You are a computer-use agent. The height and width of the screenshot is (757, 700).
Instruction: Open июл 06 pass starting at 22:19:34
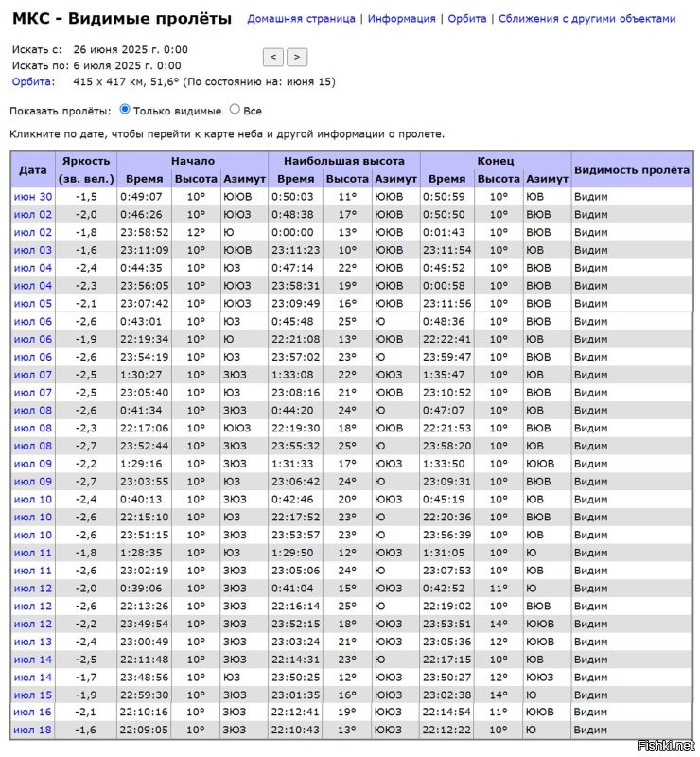(33, 340)
